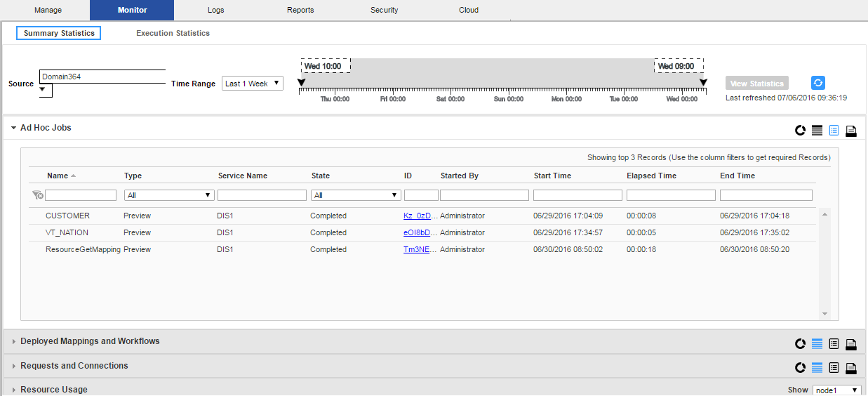Viewport: 868px width, 396px height.
Task: Open the State filter dropdown
Action: click(x=356, y=195)
